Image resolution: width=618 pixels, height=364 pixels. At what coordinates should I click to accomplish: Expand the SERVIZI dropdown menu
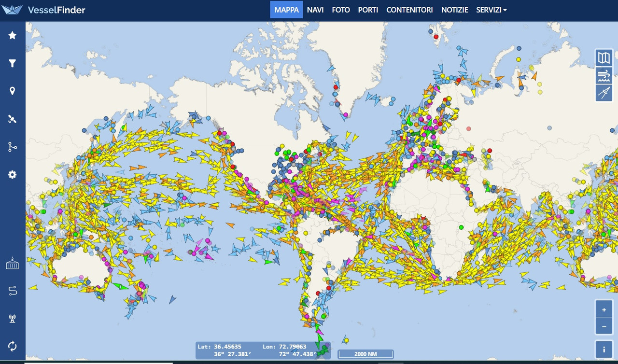point(492,10)
